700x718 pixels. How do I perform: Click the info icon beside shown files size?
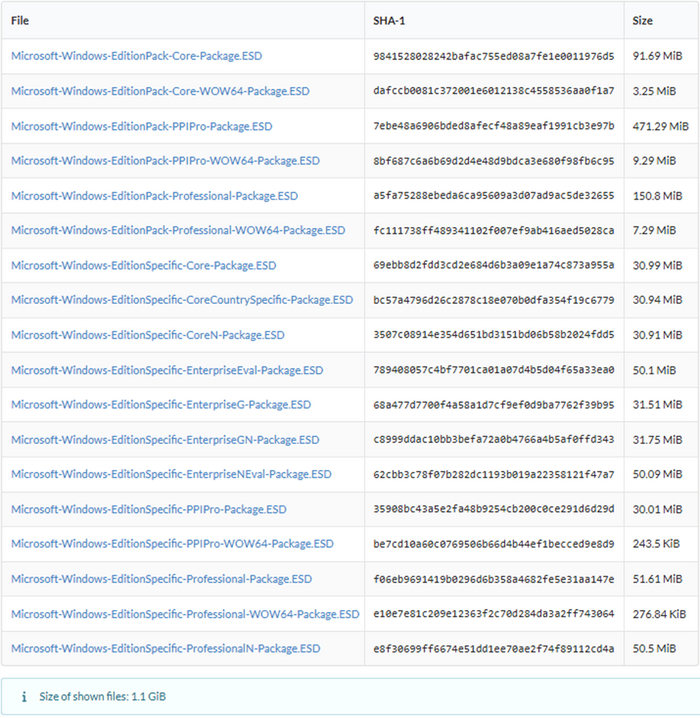pyautogui.click(x=24, y=697)
